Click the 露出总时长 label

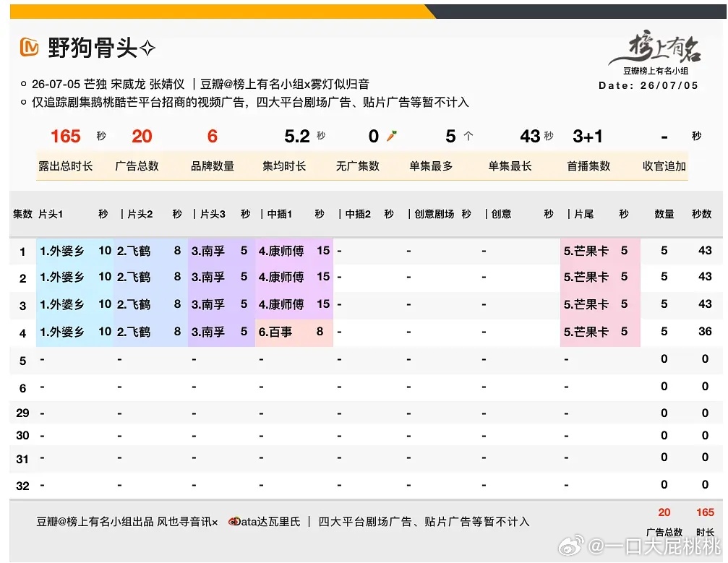tap(66, 166)
